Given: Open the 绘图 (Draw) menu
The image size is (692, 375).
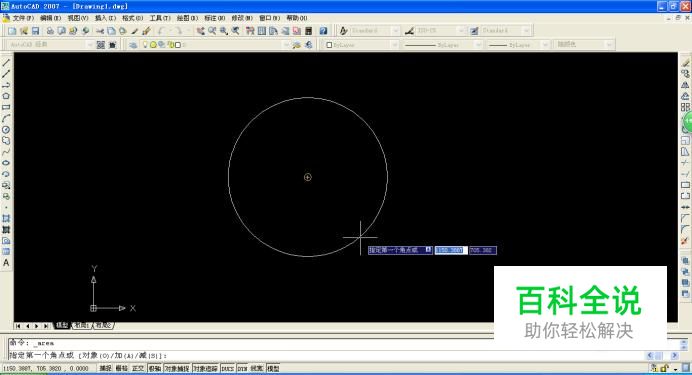Looking at the screenshot, I should click(187, 18).
